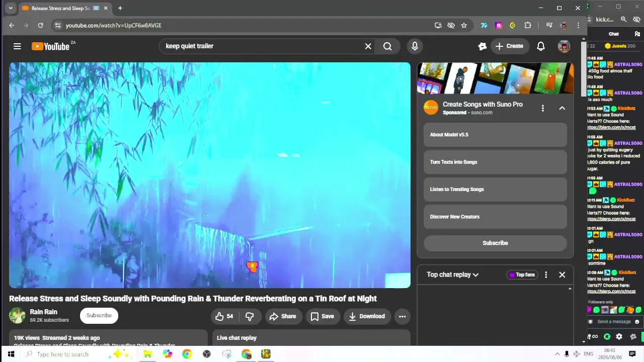
Task: Open more actions below the video
Action: click(x=402, y=316)
